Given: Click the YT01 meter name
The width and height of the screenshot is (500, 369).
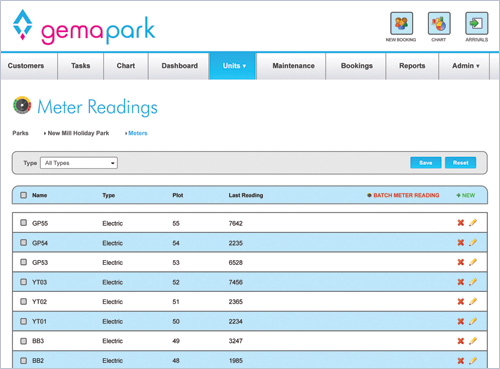Looking at the screenshot, I should point(39,321).
